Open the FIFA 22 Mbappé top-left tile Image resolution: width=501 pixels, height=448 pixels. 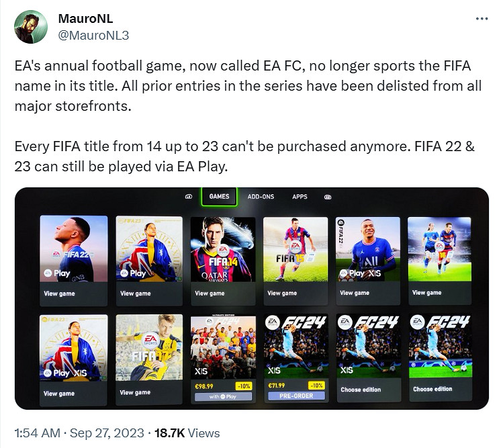(x=74, y=249)
